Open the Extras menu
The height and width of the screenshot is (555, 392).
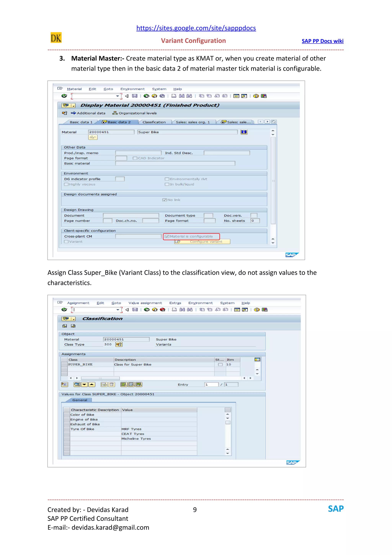click(175, 303)
